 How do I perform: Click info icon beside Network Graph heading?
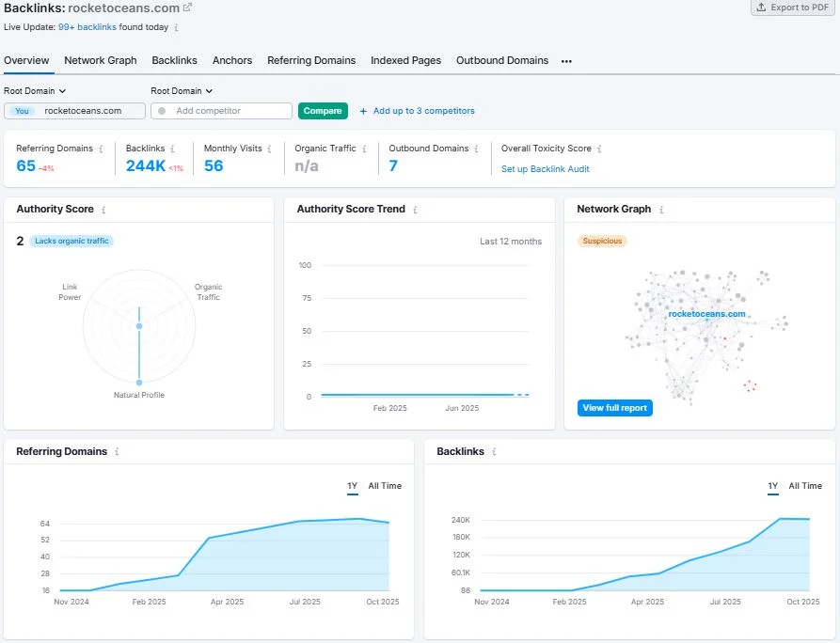tap(661, 210)
